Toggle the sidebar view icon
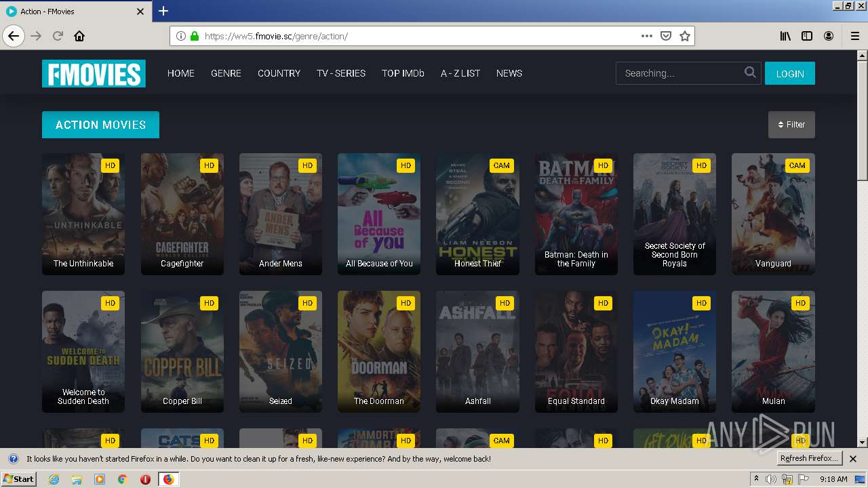The width and height of the screenshot is (868, 488). 807,36
